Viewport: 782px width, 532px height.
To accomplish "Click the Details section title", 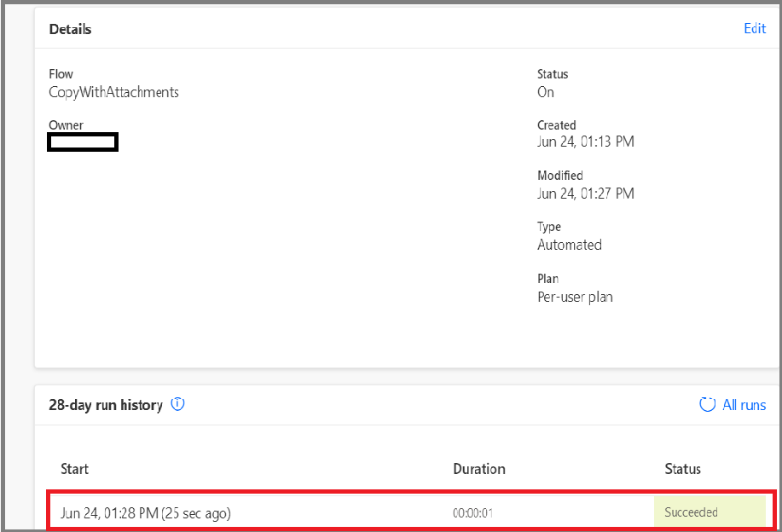I will tap(71, 28).
